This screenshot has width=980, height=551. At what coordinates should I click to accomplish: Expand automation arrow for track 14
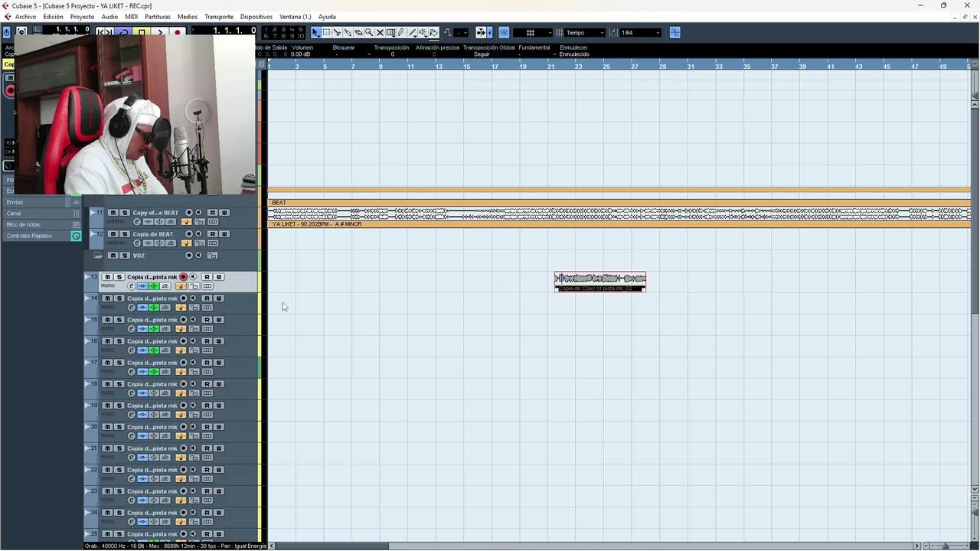point(87,298)
